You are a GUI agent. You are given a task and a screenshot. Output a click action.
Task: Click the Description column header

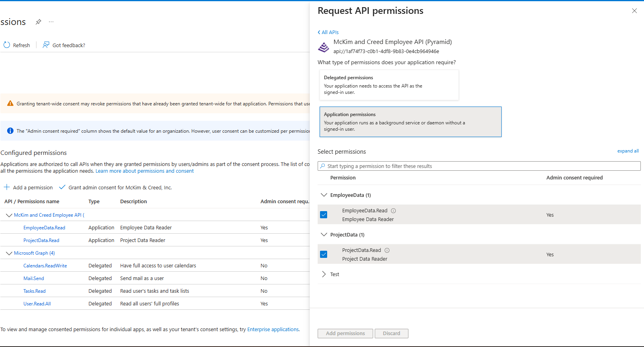(134, 202)
